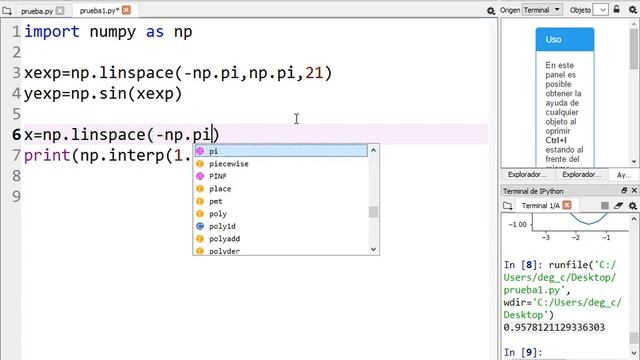Close the prueba.py editor tab
The height and width of the screenshot is (360, 640).
60,11
